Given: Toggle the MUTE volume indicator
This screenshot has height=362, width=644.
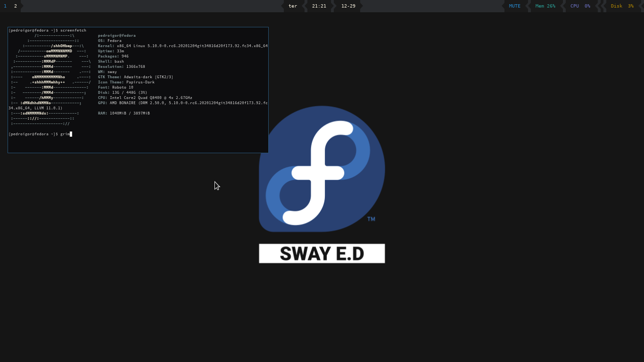Looking at the screenshot, I should (514, 6).
